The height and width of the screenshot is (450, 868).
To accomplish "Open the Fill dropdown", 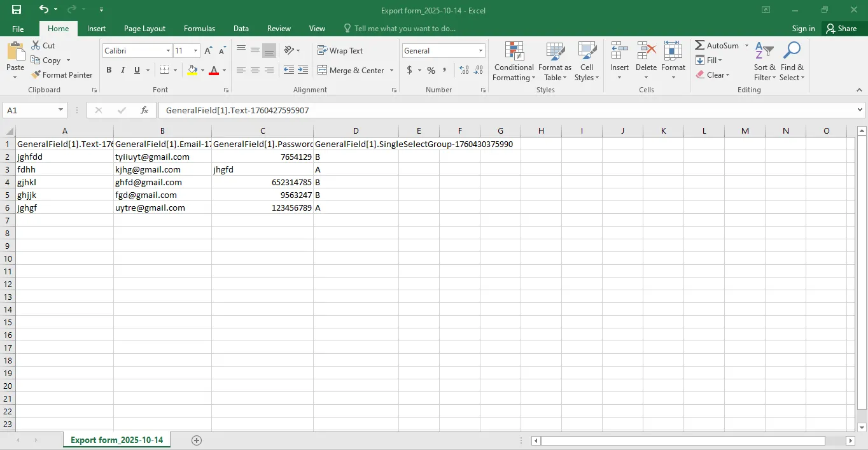I will 709,60.
